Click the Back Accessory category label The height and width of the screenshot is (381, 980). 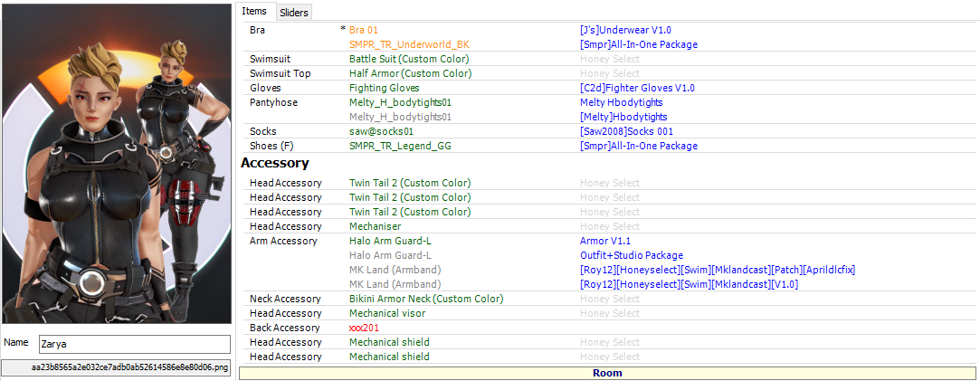pos(285,328)
